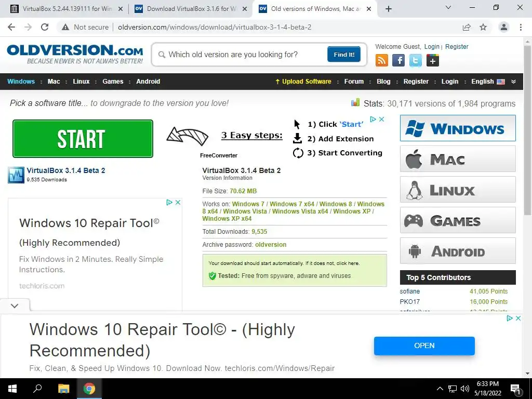Expand the double-chevron navigation menu

[x=513, y=82]
